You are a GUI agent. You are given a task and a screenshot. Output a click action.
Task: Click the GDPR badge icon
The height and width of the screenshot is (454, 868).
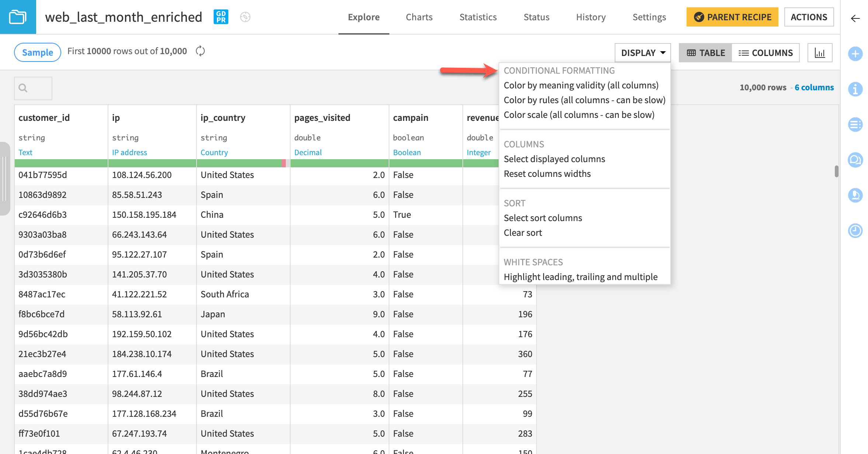221,17
